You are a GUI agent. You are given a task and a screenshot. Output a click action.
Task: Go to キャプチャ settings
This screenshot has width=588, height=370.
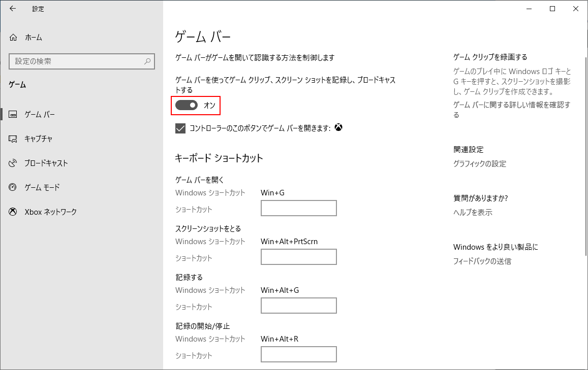(82, 139)
